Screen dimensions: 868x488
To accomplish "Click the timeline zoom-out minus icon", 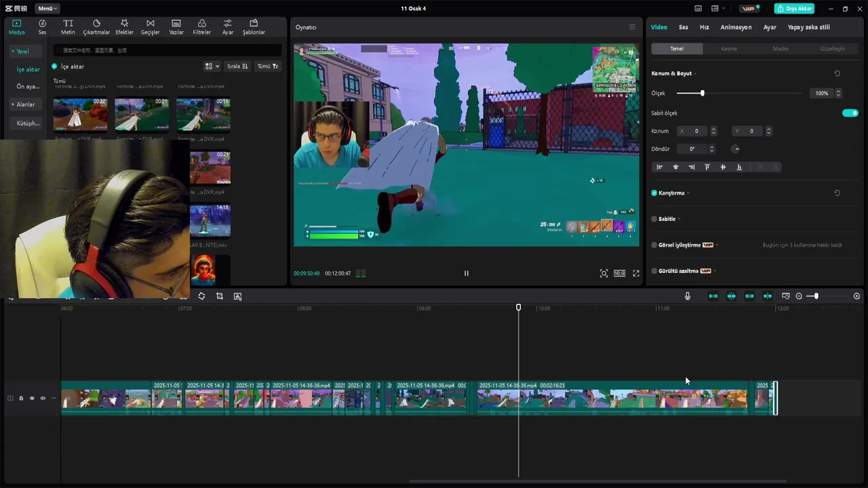I will (799, 296).
